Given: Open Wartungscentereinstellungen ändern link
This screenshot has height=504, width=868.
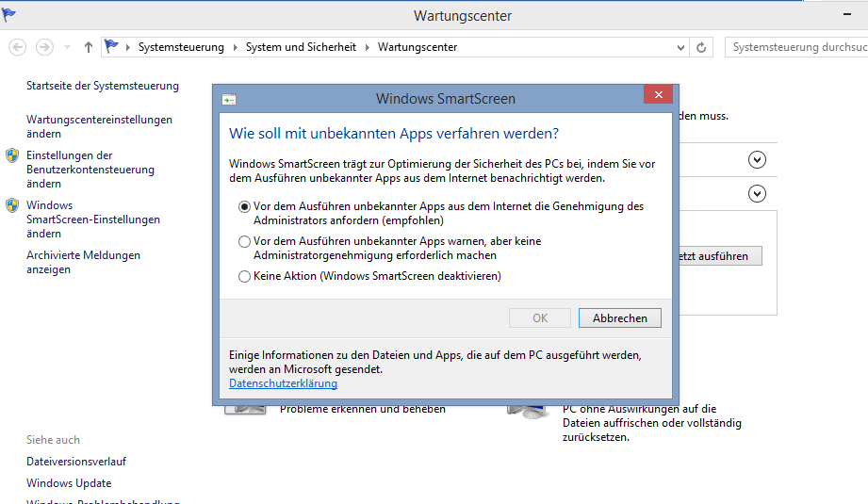Looking at the screenshot, I should click(x=99, y=126).
